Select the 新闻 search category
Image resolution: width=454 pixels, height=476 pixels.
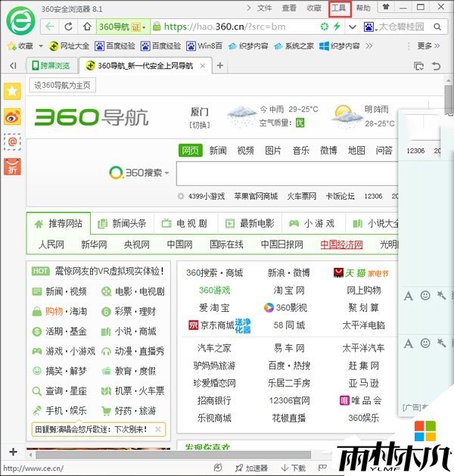[218, 151]
